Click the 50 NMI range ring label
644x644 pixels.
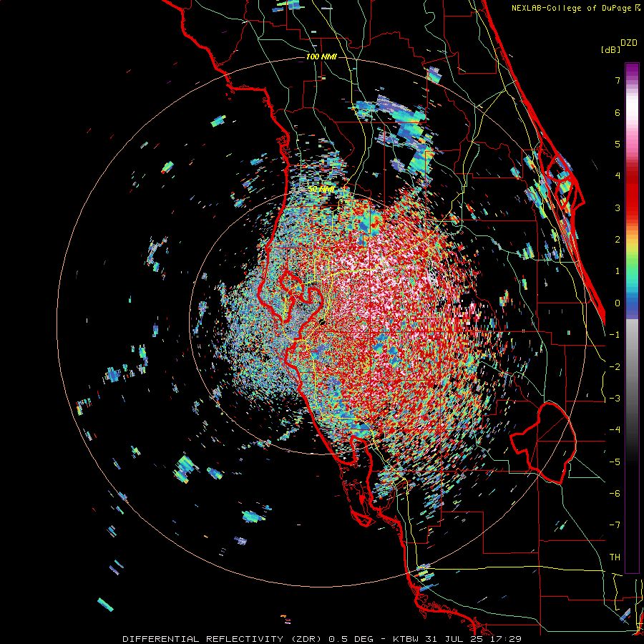pos(321,190)
